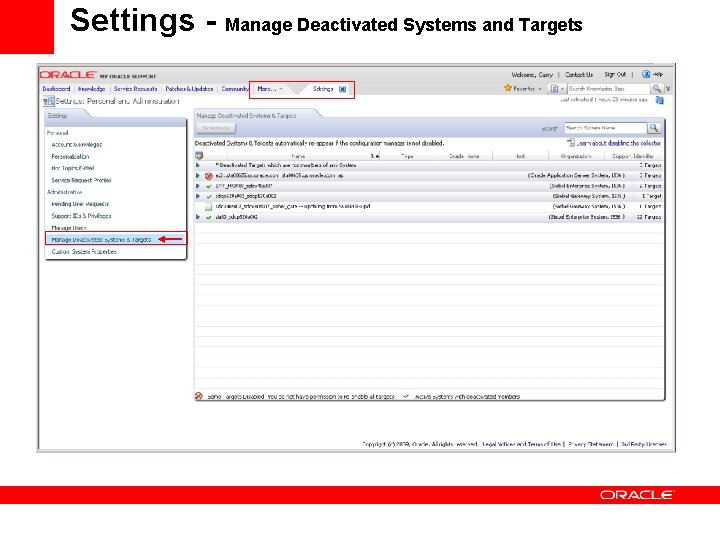Click the refresh page icon near last refreshed
Image resolution: width=720 pixels, height=540 pixels.
[x=659, y=100]
